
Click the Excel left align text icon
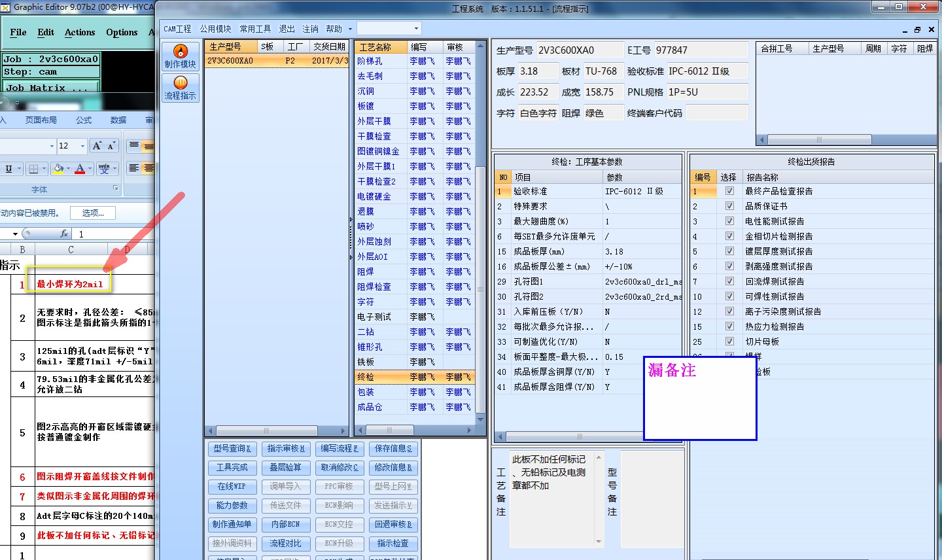click(133, 169)
